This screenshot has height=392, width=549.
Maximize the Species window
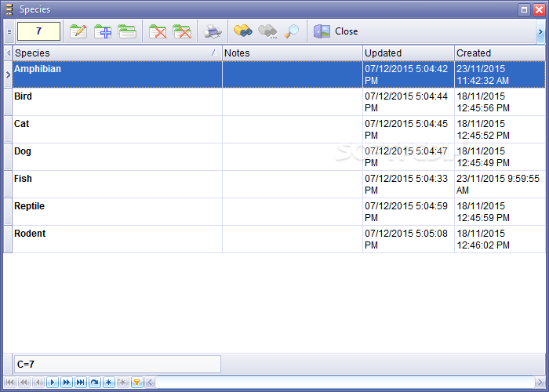tap(524, 9)
